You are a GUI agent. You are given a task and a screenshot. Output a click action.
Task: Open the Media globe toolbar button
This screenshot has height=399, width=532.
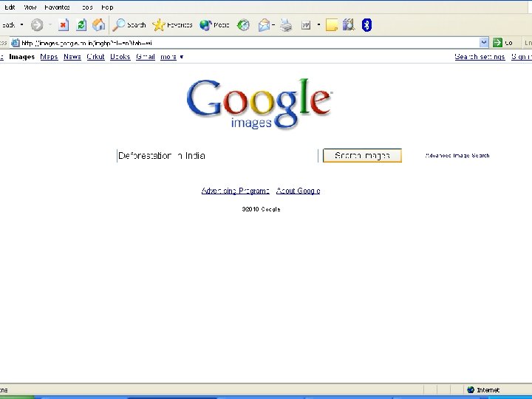coord(214,25)
